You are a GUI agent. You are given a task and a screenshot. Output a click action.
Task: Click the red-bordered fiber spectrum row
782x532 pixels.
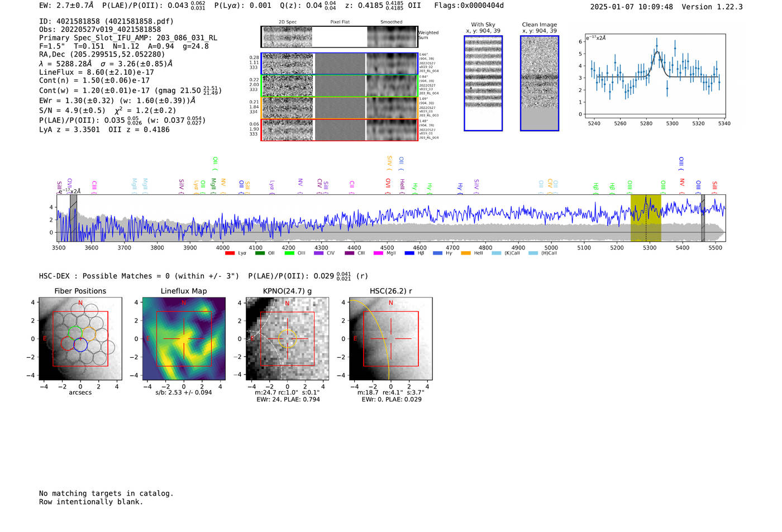point(339,130)
